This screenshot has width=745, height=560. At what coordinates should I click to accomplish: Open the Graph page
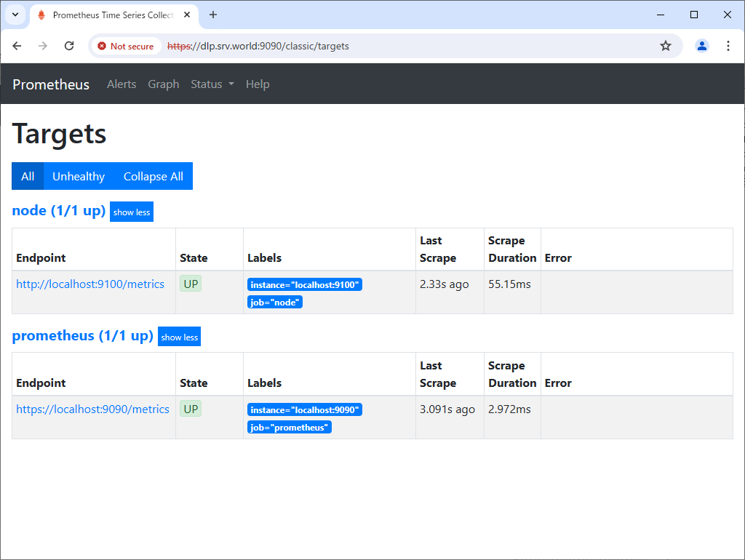coord(164,84)
